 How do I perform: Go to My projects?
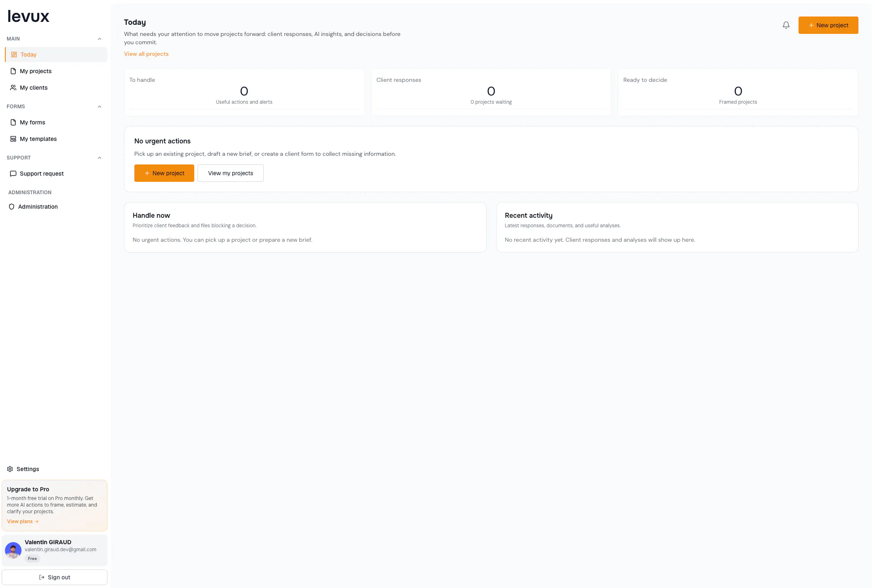coord(56,71)
